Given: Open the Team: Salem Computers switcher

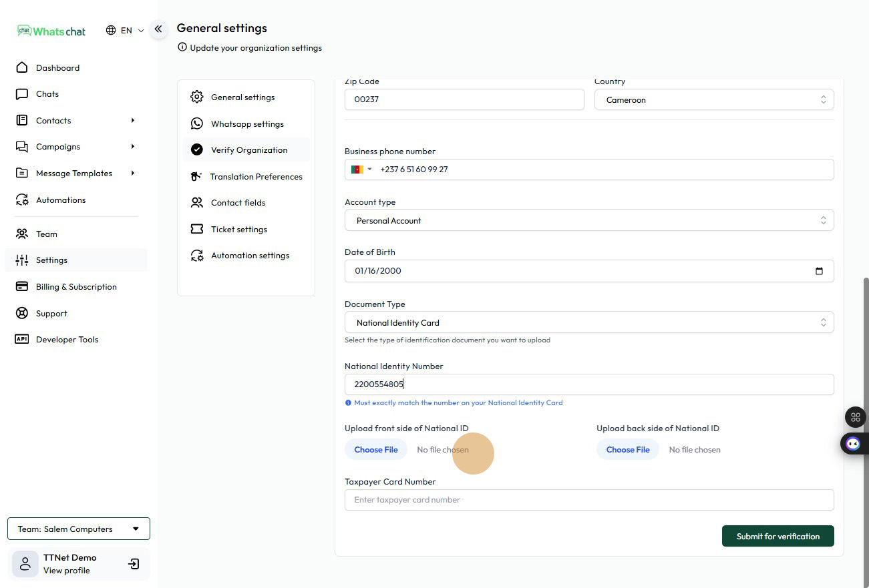Looking at the screenshot, I should [79, 529].
